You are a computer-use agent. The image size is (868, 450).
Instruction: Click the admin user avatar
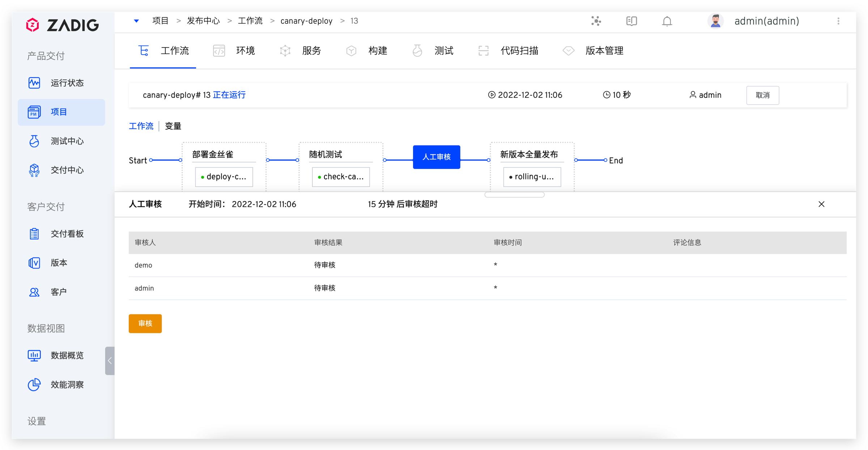(x=715, y=21)
